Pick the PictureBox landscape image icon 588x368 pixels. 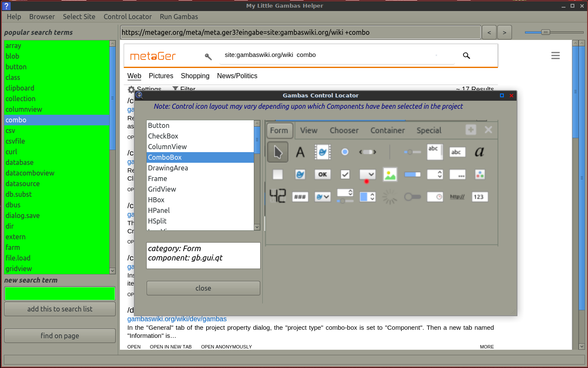click(x=390, y=174)
